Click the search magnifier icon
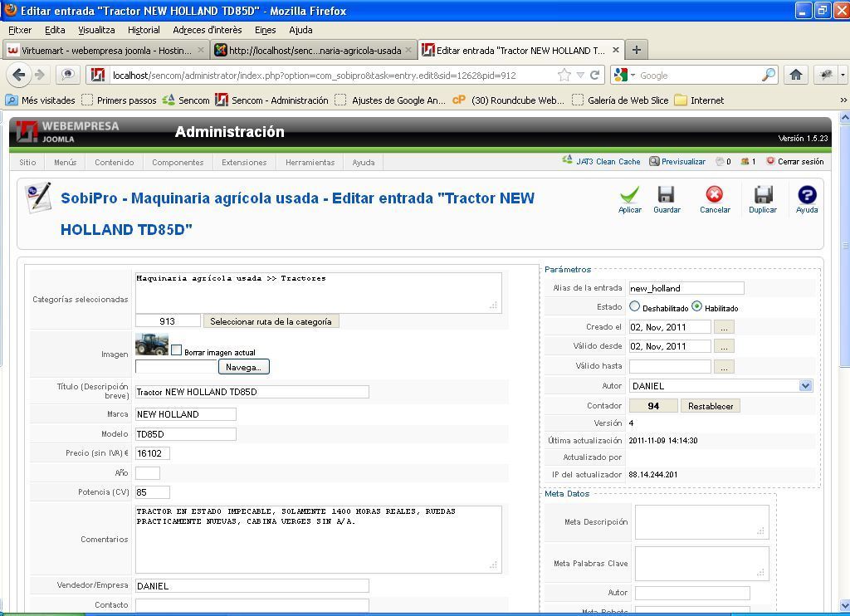 click(768, 75)
